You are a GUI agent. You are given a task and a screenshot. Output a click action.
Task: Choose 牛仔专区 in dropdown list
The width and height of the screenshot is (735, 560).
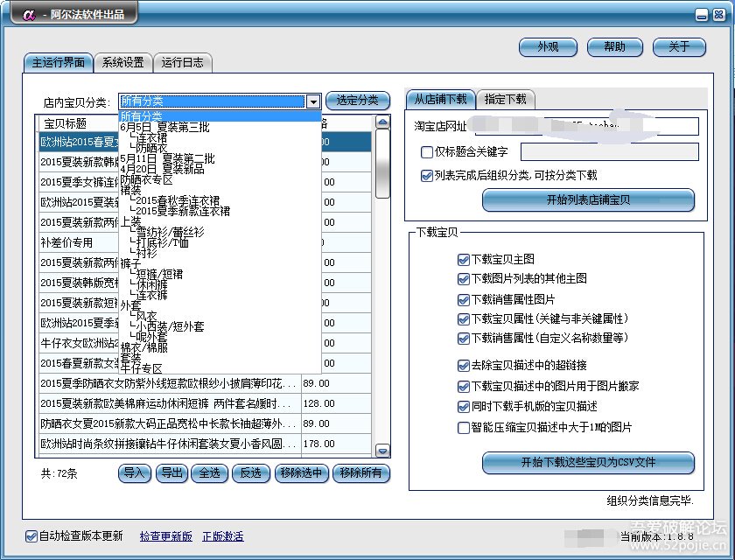tap(142, 368)
